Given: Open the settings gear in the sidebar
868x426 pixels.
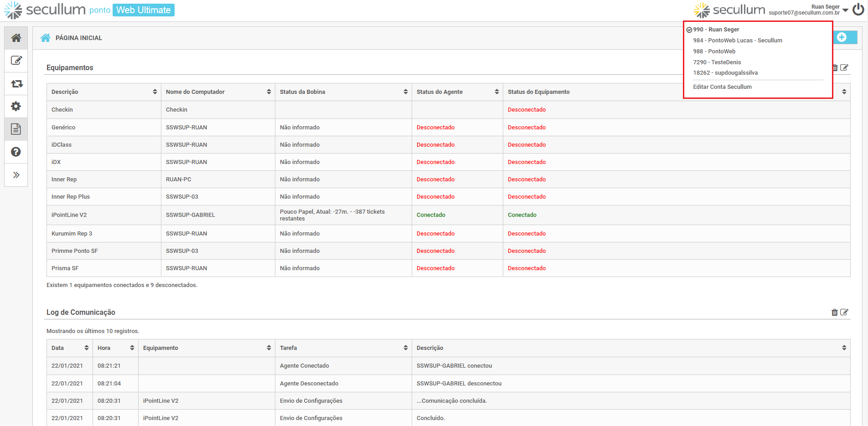Looking at the screenshot, I should pyautogui.click(x=16, y=106).
